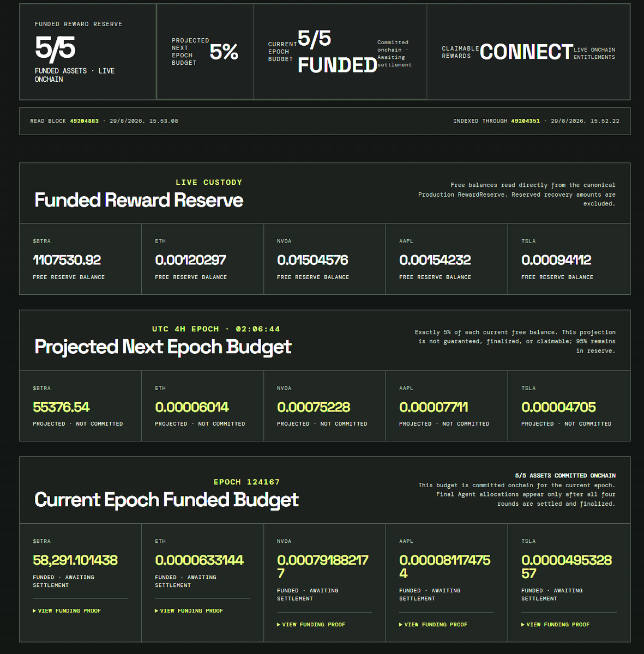
Task: Select the Projected Next Epoch Budget 5% card
Action: [205, 52]
